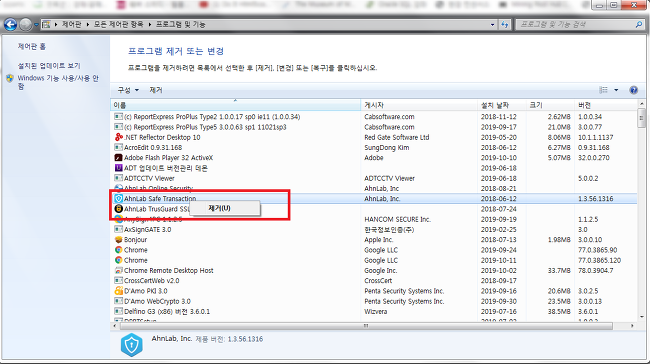Select the AhnLab Online Security entry

pyautogui.click(x=374, y=189)
